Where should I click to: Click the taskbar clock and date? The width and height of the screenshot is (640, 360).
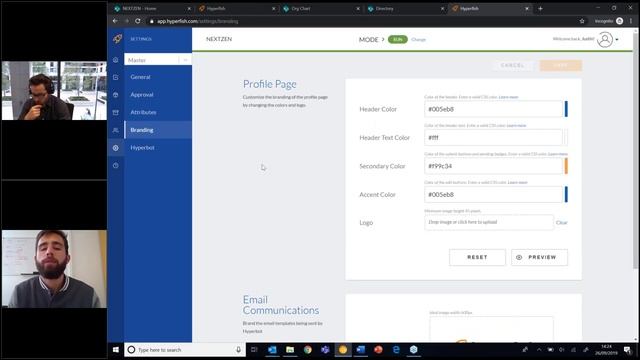[x=606, y=350]
